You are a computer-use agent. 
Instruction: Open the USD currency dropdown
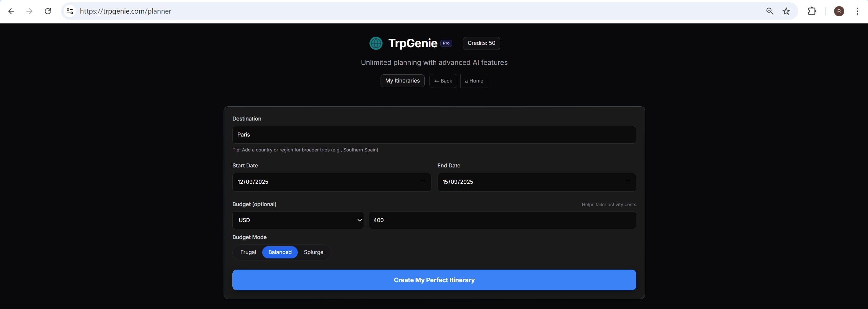(x=298, y=220)
